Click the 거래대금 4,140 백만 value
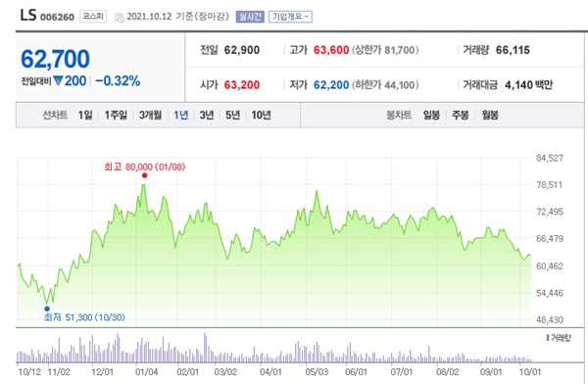 [x=529, y=85]
